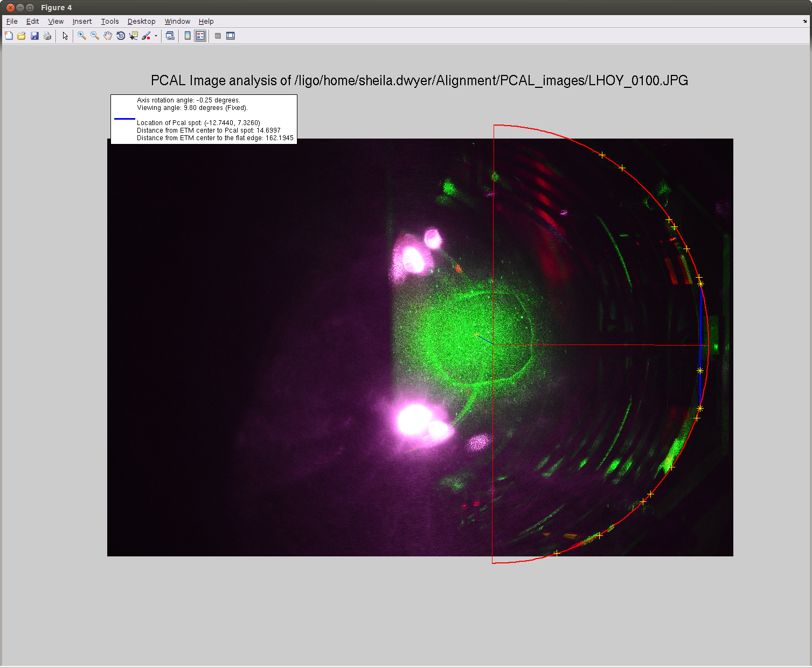Enable the Pan hand tool

click(x=108, y=36)
